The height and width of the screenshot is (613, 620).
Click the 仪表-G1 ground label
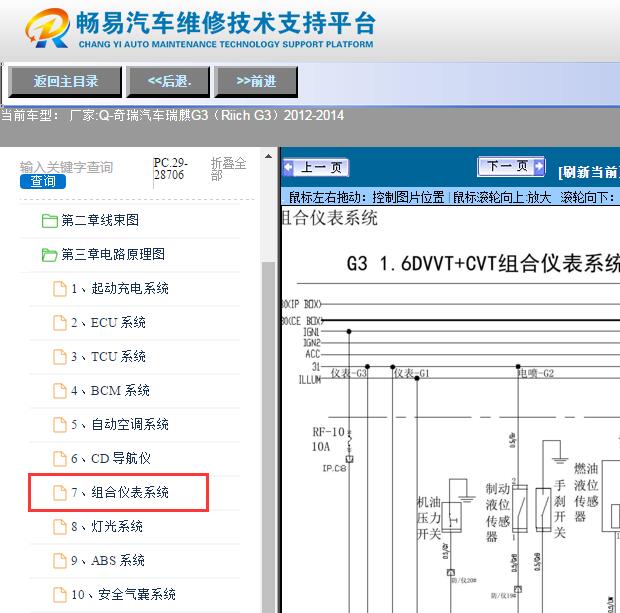click(x=411, y=373)
